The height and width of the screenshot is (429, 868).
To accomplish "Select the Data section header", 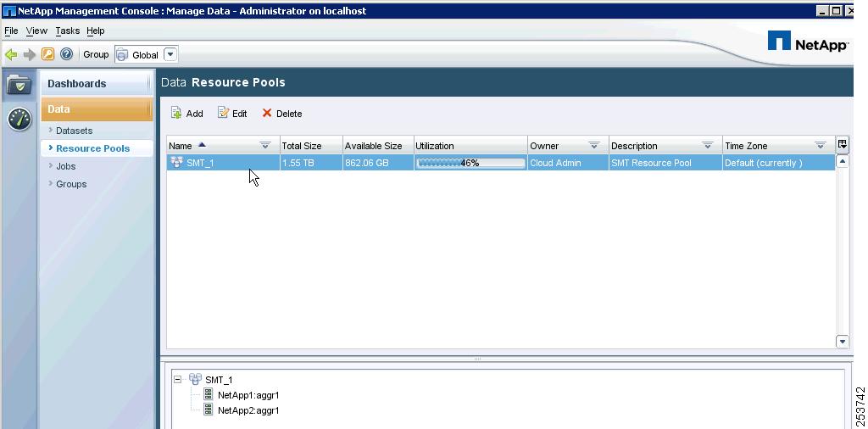I will pos(97,109).
